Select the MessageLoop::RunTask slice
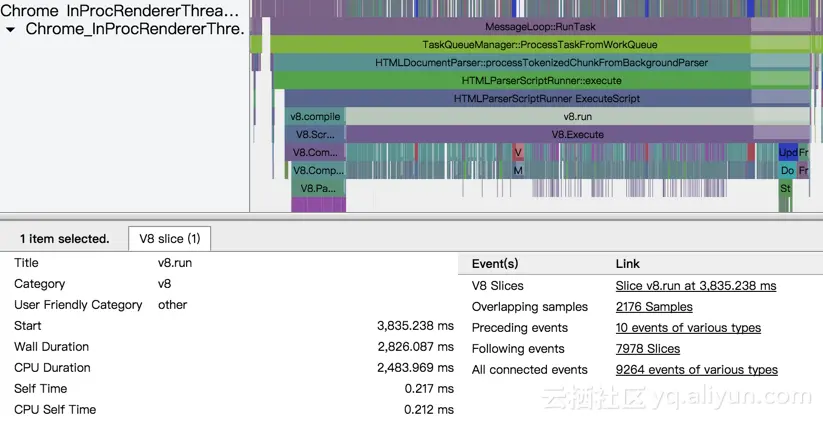 [x=540, y=27]
